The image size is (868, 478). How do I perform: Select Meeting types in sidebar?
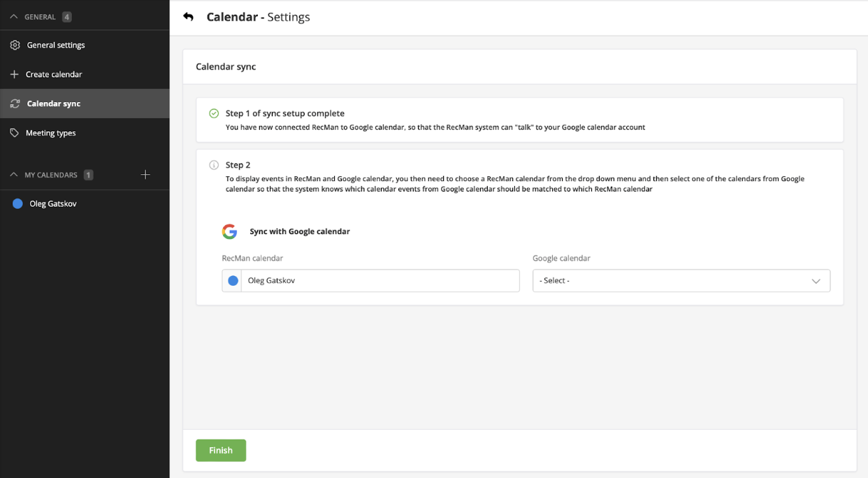[50, 133]
